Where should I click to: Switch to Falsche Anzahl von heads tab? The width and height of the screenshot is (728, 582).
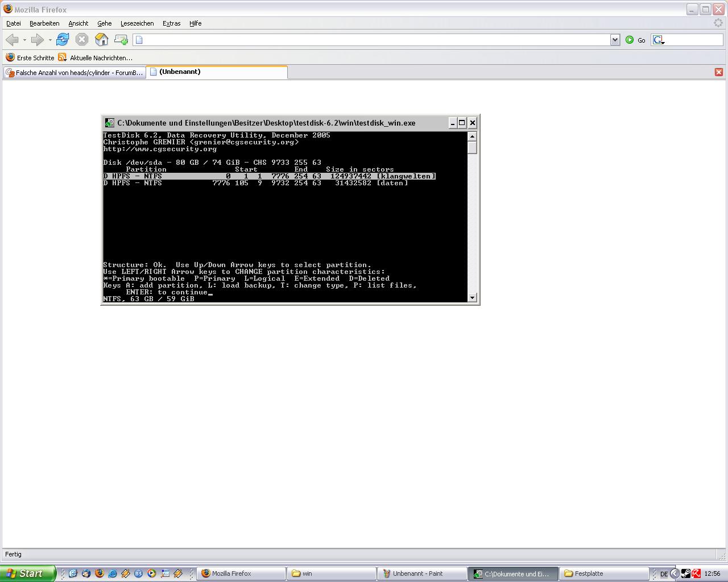pos(75,73)
